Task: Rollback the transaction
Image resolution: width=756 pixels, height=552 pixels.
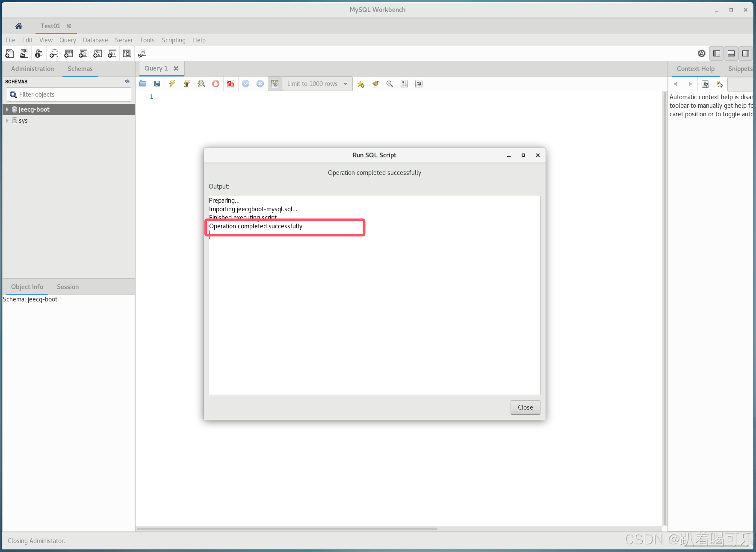Action: tap(260, 84)
